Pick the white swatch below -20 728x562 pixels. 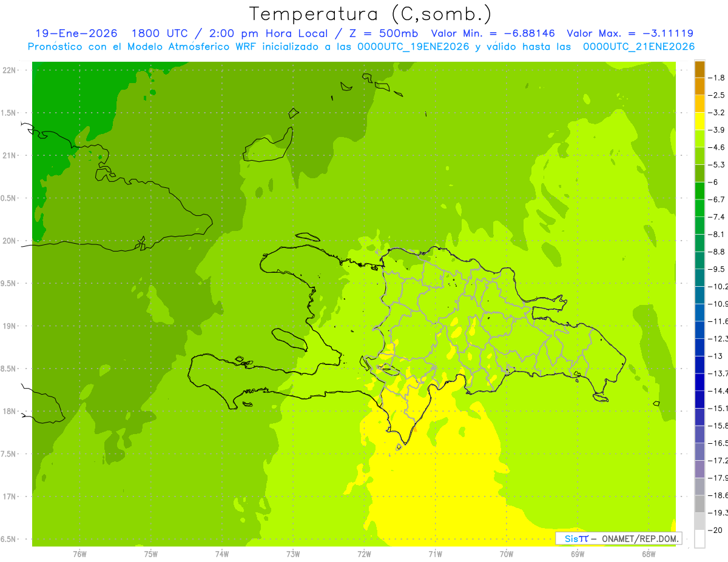[699, 539]
